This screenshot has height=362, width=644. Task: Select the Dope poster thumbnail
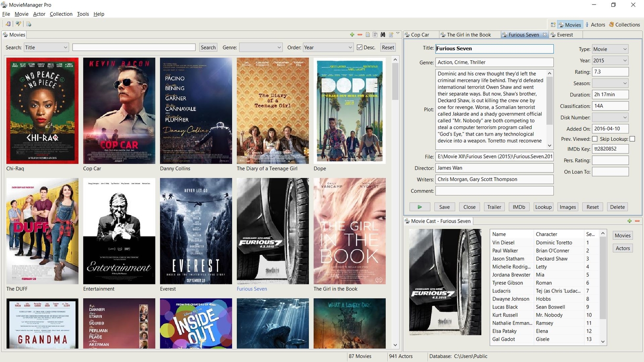click(x=349, y=111)
